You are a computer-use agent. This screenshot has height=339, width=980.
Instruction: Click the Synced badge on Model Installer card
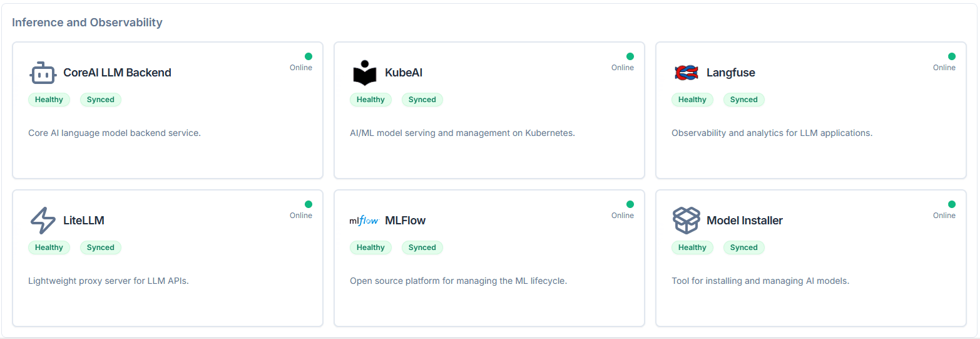[743, 248]
